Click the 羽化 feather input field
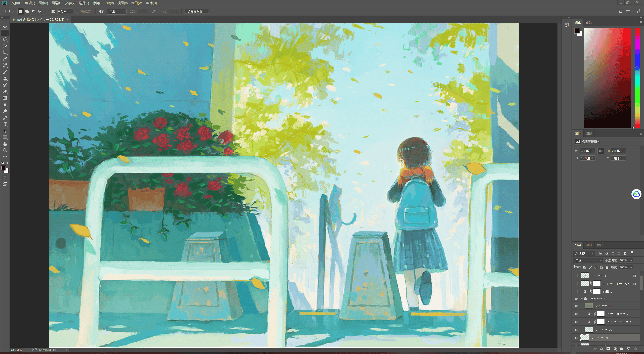 click(65, 11)
